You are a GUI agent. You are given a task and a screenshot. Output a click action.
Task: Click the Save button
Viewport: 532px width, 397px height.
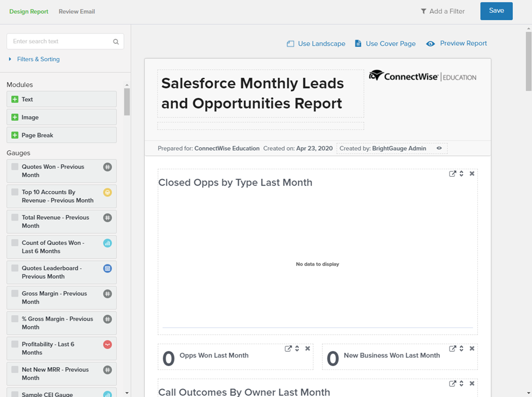pyautogui.click(x=496, y=11)
